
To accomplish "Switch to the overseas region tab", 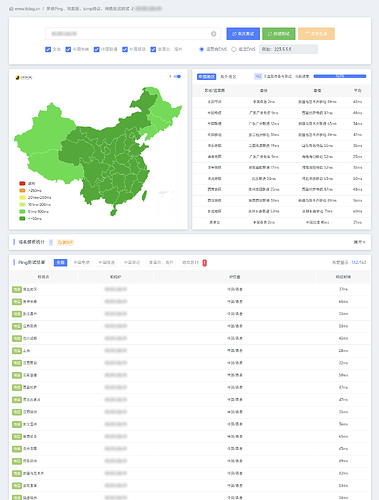I will point(228,77).
